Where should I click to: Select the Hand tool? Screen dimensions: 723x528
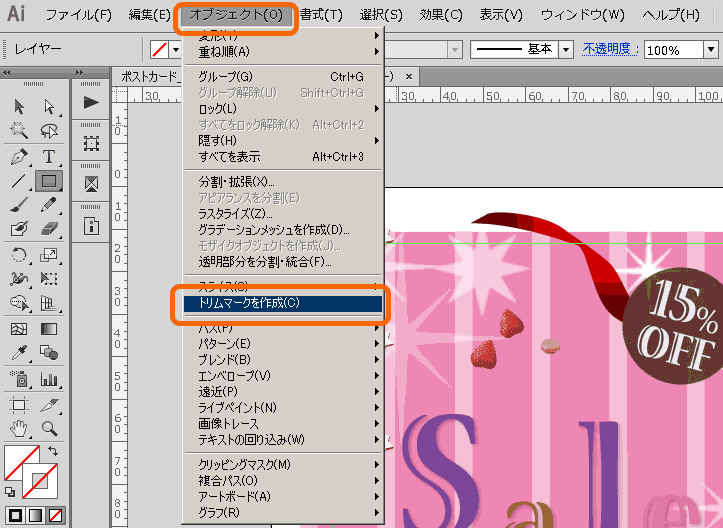tap(19, 429)
